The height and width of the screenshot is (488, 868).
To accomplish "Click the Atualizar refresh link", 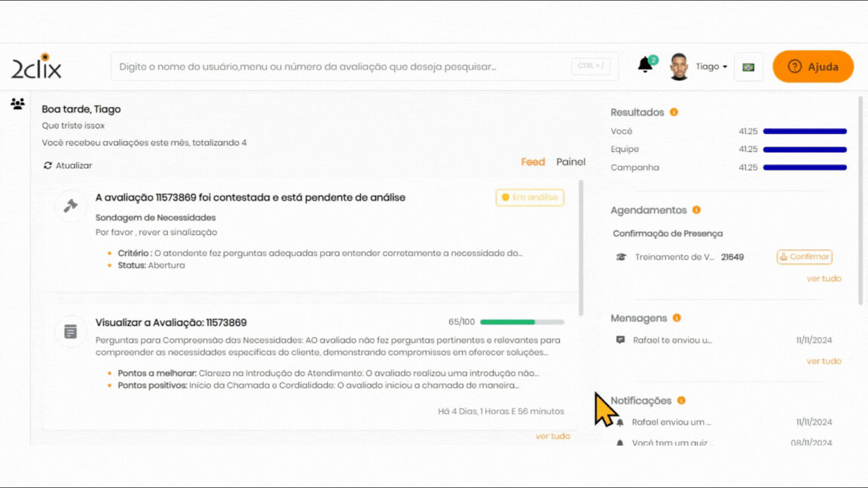I will 68,166.
